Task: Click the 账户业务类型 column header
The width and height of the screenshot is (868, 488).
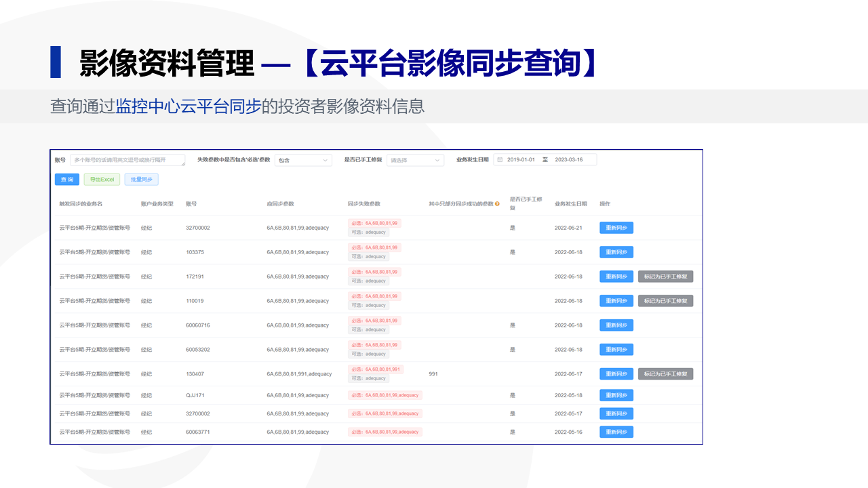Action: pyautogui.click(x=157, y=203)
